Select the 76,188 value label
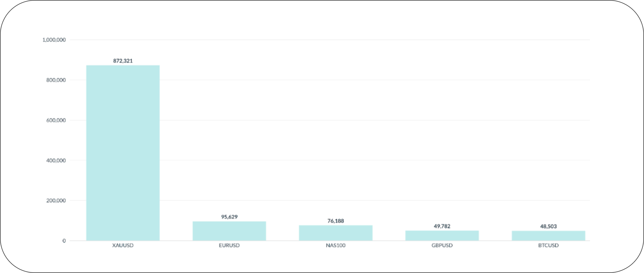 coord(336,221)
